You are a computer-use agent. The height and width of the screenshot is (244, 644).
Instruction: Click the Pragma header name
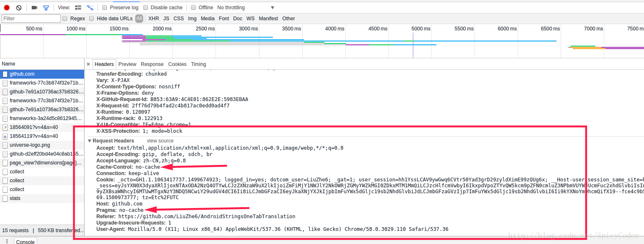click(x=107, y=210)
